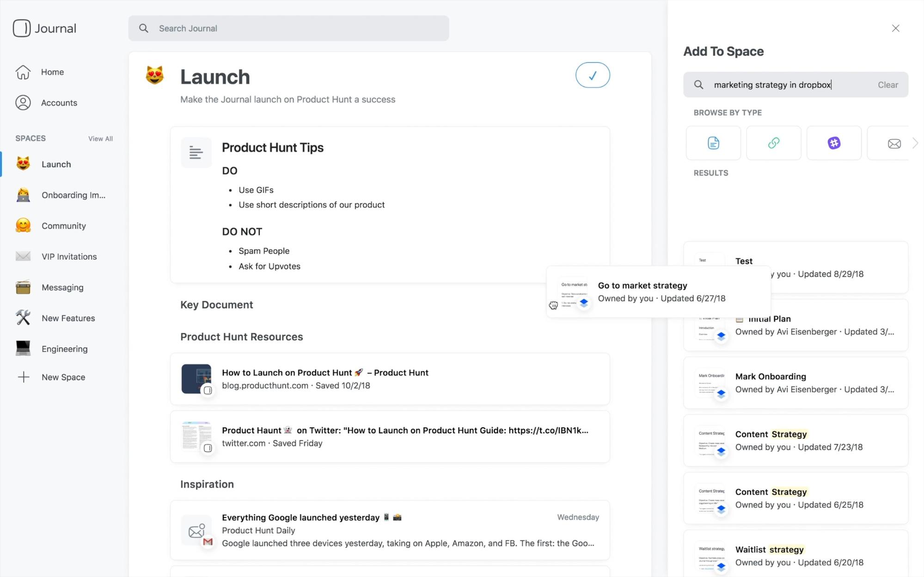Open the Product Haunt on Twitter link
This screenshot has width=924, height=577.
[x=390, y=437]
